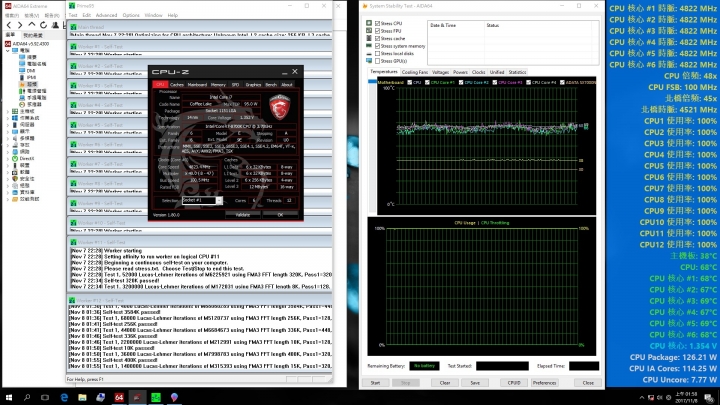Uncheck Stress cache option
Viewport: 720px width, 405px height.
click(x=377, y=38)
